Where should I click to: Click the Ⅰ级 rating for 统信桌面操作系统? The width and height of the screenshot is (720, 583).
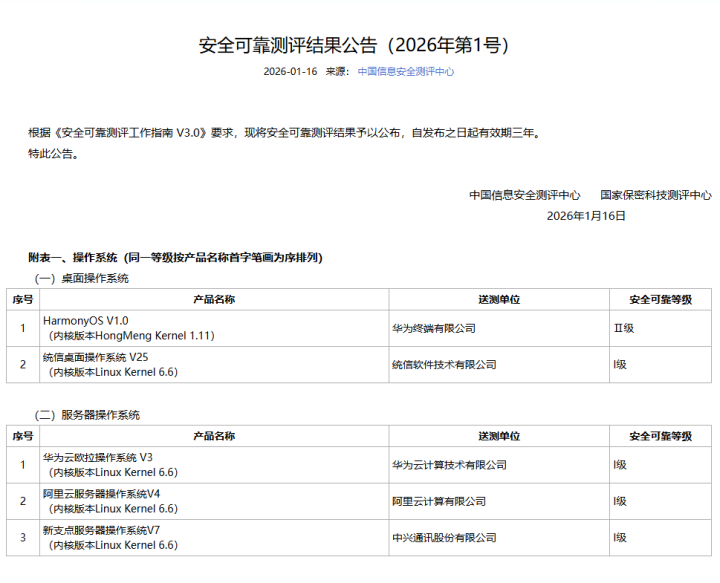(x=660, y=364)
